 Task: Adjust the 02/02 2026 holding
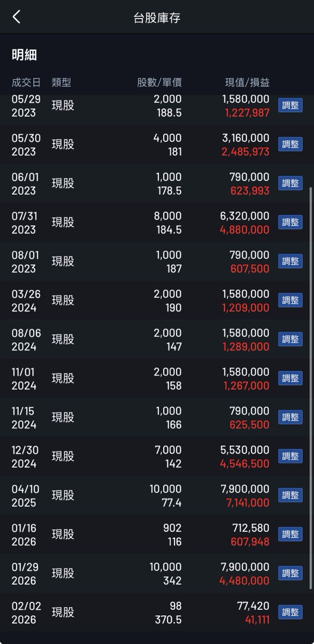point(290,612)
